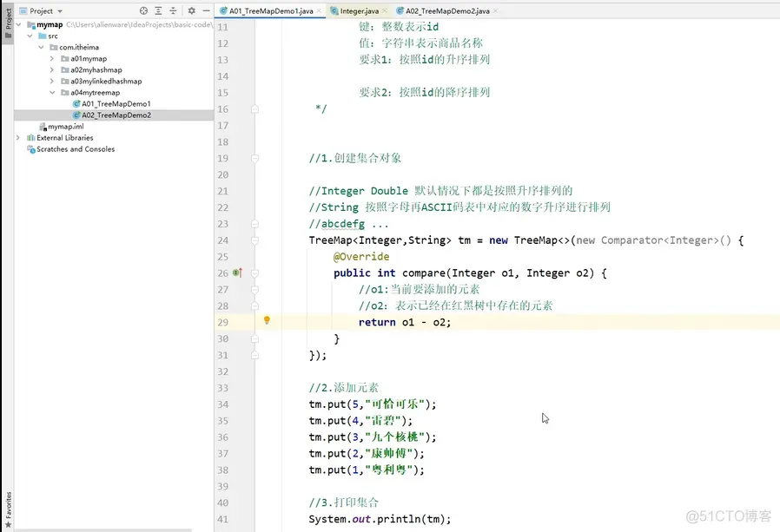Expand the a02myhashmap package
The width and height of the screenshot is (780, 532).
coord(52,70)
